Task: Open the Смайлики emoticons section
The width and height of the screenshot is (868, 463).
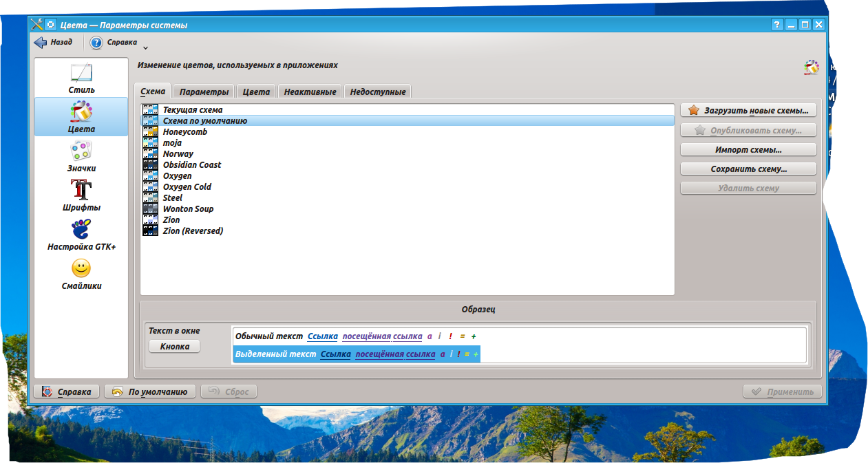Action: point(81,274)
